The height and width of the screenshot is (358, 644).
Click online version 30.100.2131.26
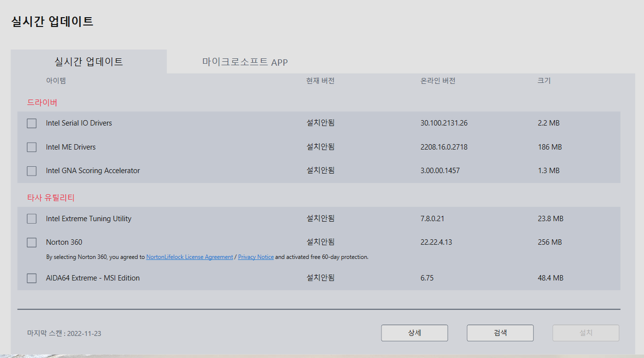[444, 123]
